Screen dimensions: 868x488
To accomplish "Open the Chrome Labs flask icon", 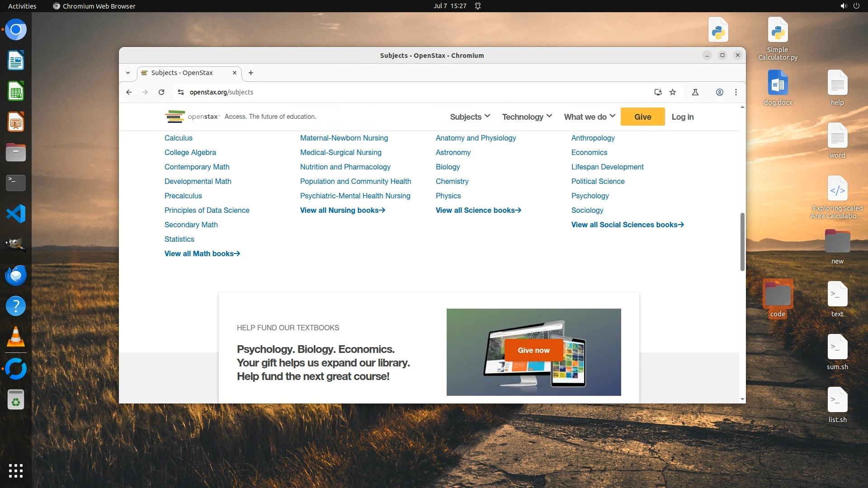I will pos(695,92).
